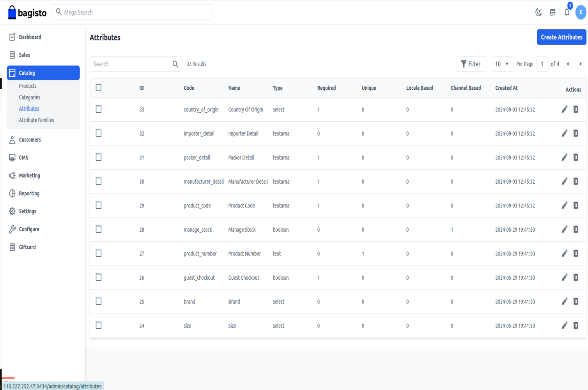Click the Create Attributes button
The height and width of the screenshot is (390, 588).
[x=561, y=37]
